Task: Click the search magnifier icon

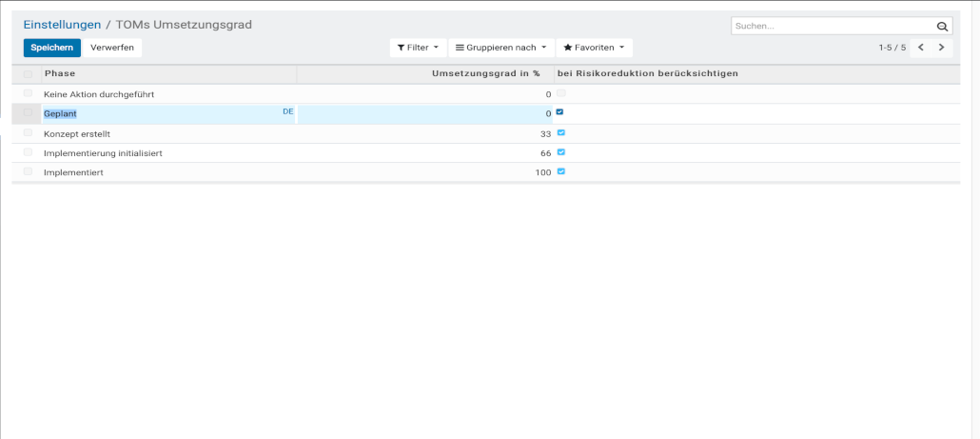Action: tap(942, 27)
